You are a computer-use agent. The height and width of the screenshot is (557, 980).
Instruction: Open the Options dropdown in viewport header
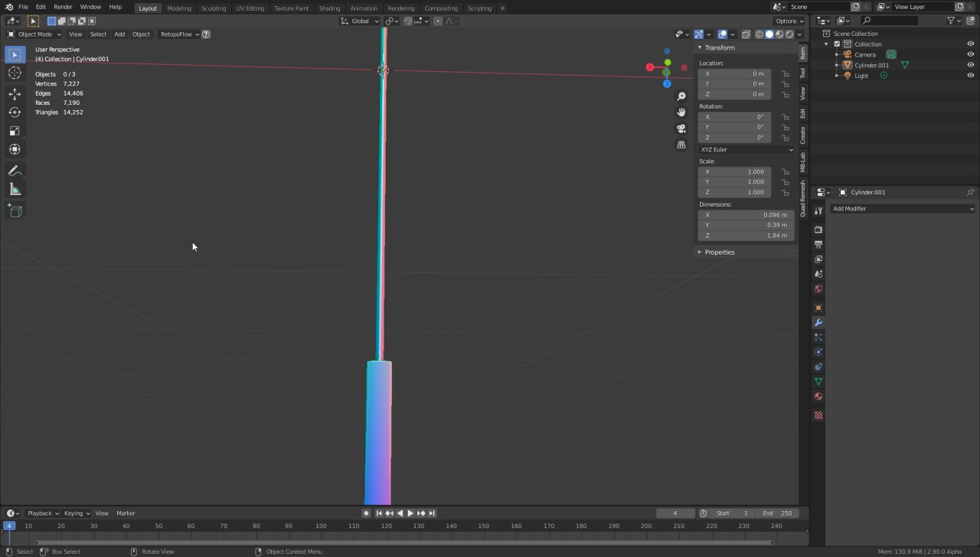point(789,21)
